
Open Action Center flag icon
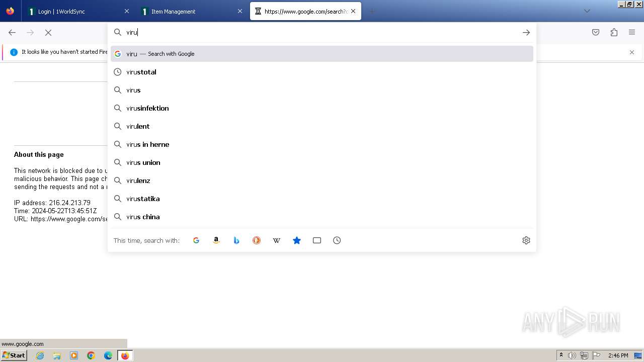596,355
